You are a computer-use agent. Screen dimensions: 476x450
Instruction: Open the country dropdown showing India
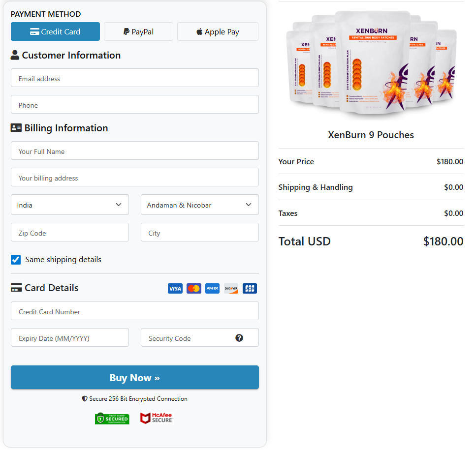click(69, 205)
